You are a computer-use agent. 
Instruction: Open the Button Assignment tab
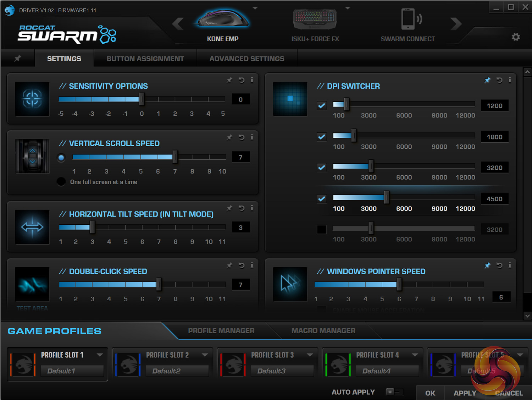tap(145, 59)
